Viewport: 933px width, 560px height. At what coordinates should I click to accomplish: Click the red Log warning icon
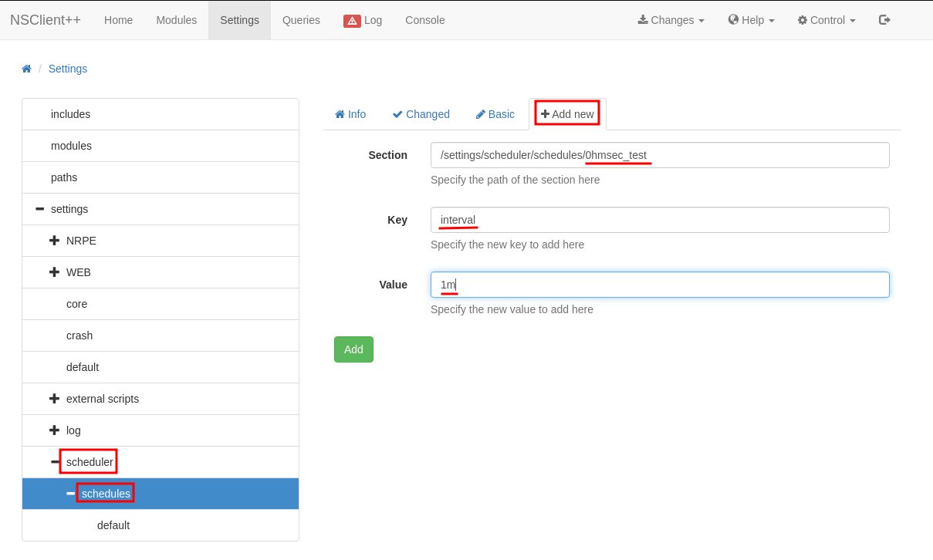[352, 21]
